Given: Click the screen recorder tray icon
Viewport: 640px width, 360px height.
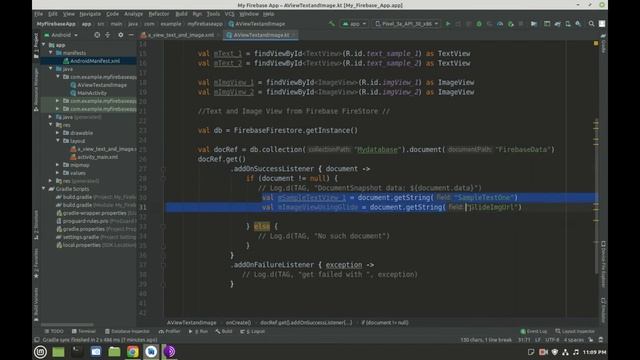Looking at the screenshot, I should (x=543, y=352).
